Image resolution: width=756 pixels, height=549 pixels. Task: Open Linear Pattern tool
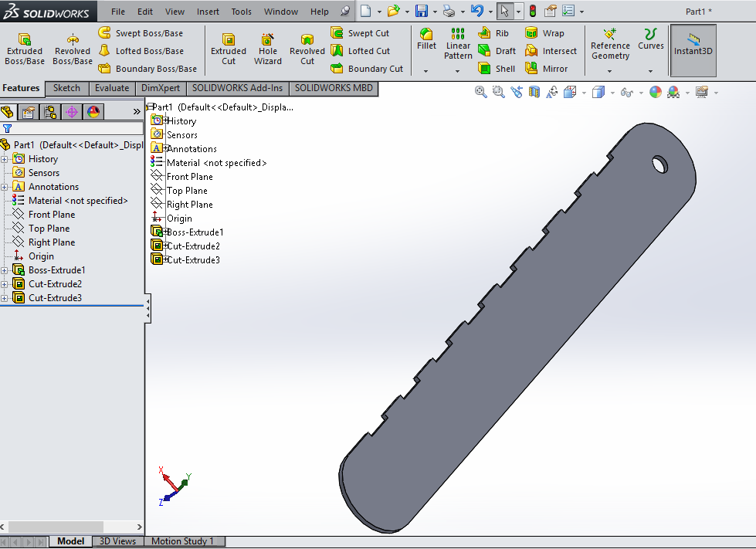[458, 43]
